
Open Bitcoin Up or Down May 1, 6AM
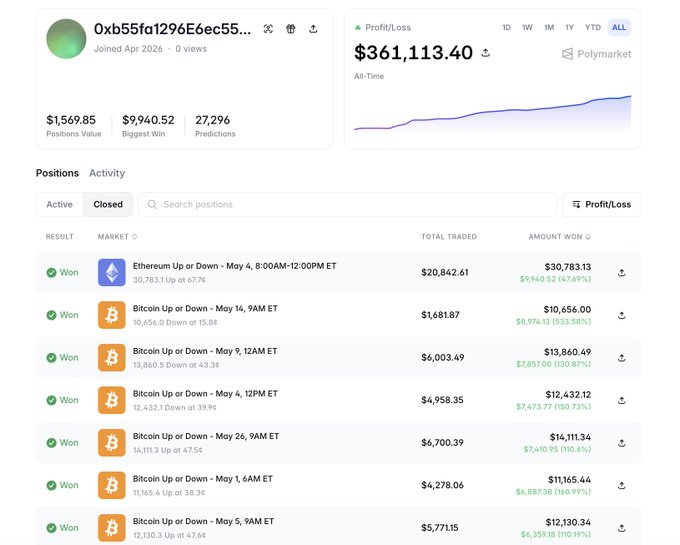203,478
